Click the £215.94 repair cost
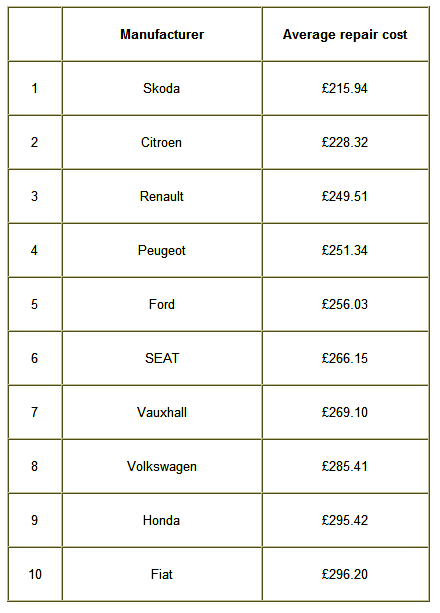Image resolution: width=440 pixels, height=613 pixels. 345,88
